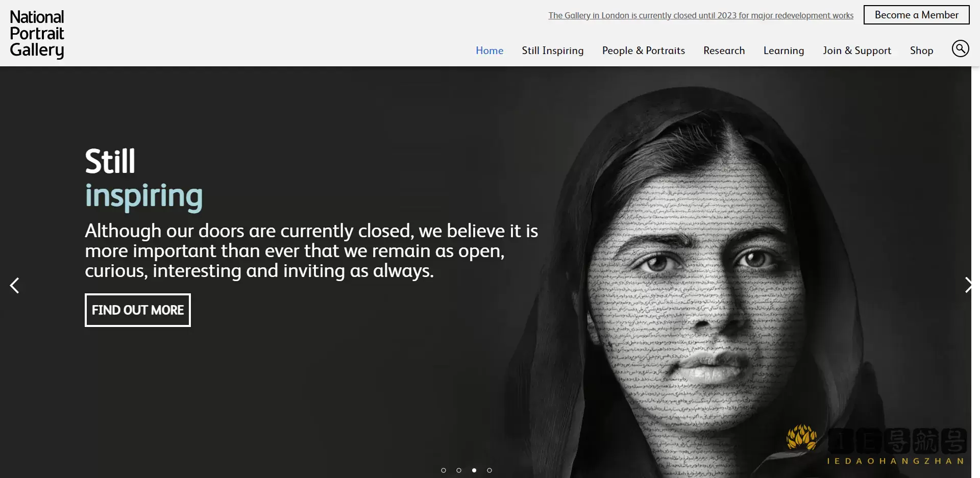
Task: Expand the Learning menu
Action: (x=783, y=51)
